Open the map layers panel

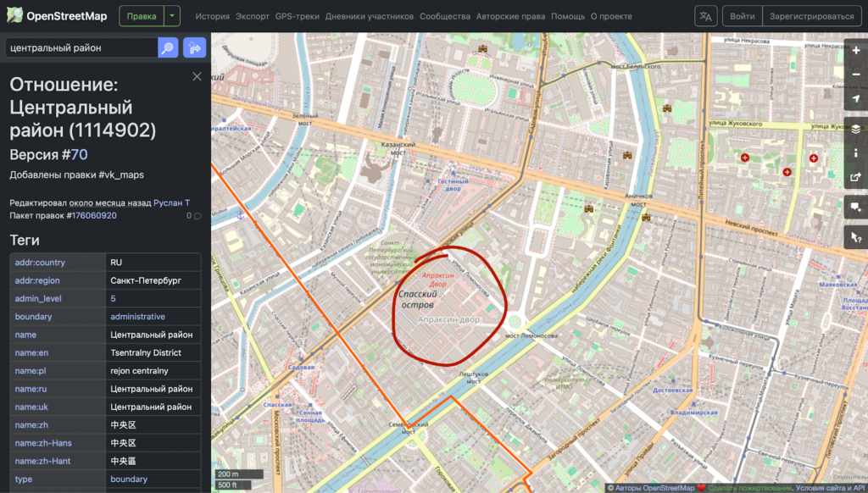point(855,129)
